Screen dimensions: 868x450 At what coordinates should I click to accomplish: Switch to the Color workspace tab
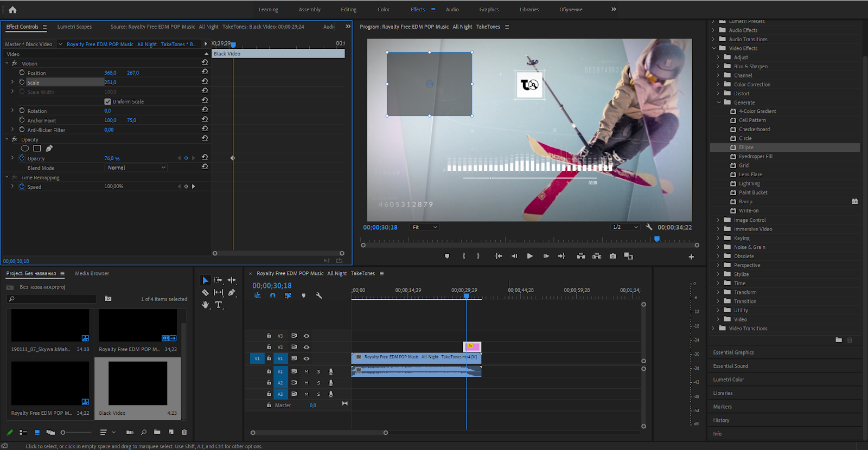[384, 9]
